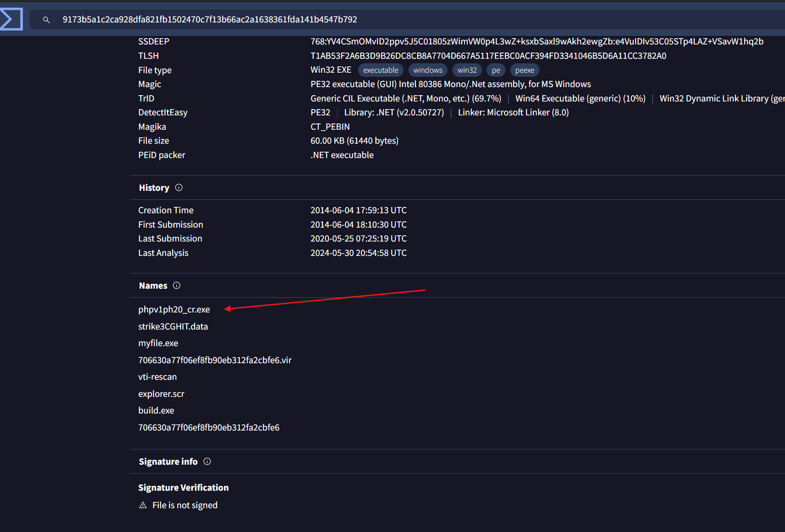Click the Signature Verification label

[184, 488]
